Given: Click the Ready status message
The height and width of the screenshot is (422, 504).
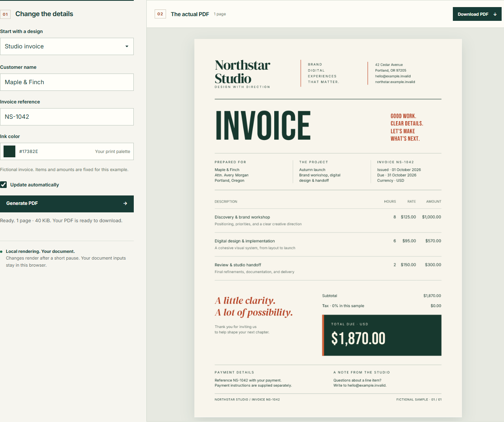Looking at the screenshot, I should click(x=61, y=221).
